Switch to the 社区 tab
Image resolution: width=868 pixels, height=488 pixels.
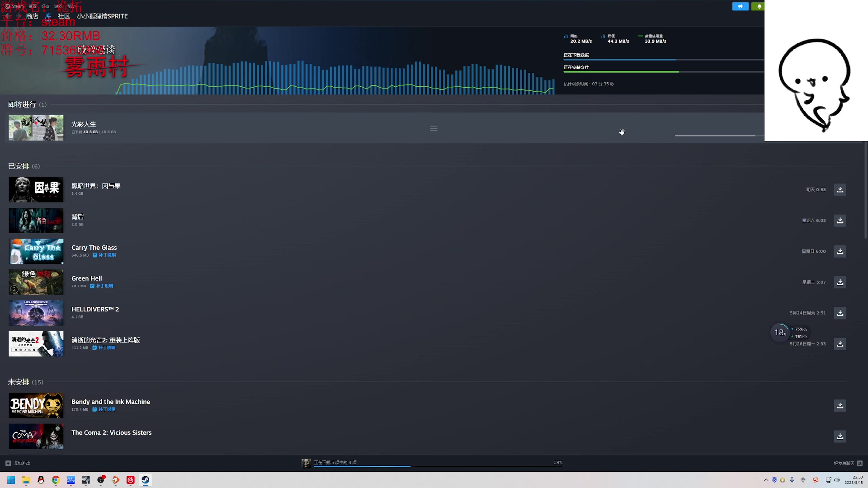[x=64, y=16]
